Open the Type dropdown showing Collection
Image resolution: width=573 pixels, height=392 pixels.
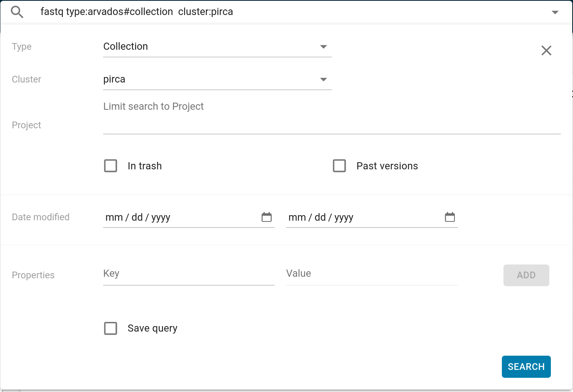tap(209, 47)
